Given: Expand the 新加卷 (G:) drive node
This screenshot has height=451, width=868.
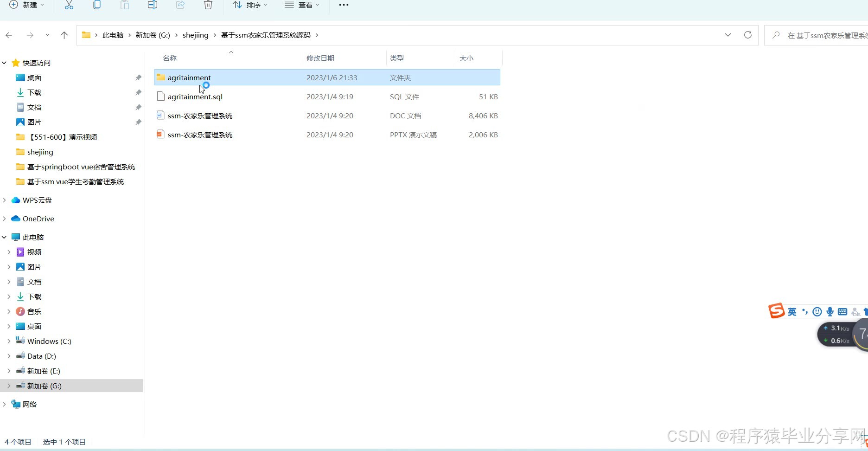Looking at the screenshot, I should [9, 386].
